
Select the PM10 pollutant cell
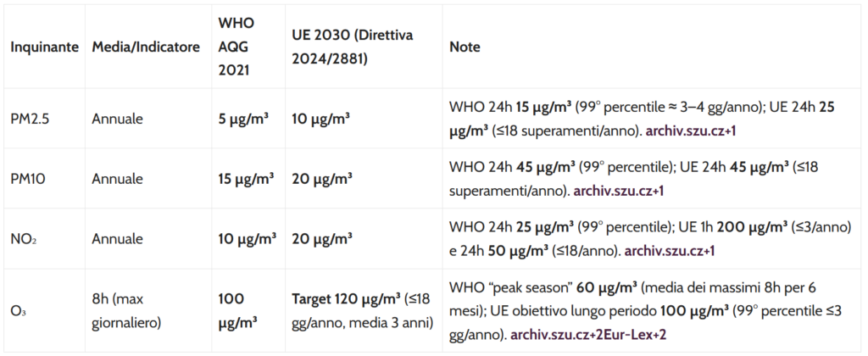pos(28,179)
